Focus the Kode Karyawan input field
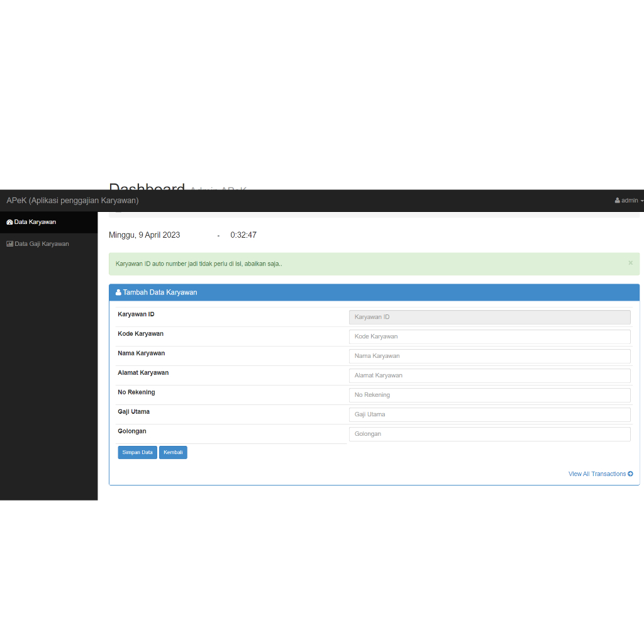The width and height of the screenshot is (644, 644). point(489,336)
